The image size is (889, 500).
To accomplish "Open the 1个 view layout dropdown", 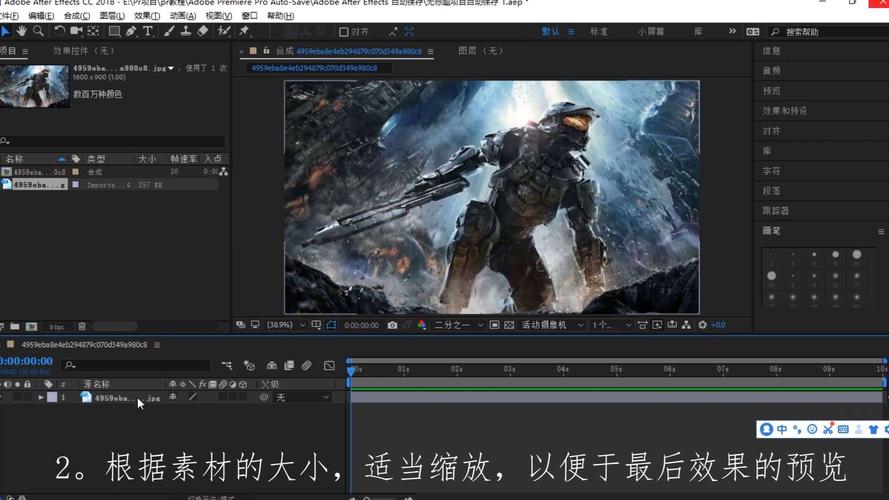I will 611,325.
